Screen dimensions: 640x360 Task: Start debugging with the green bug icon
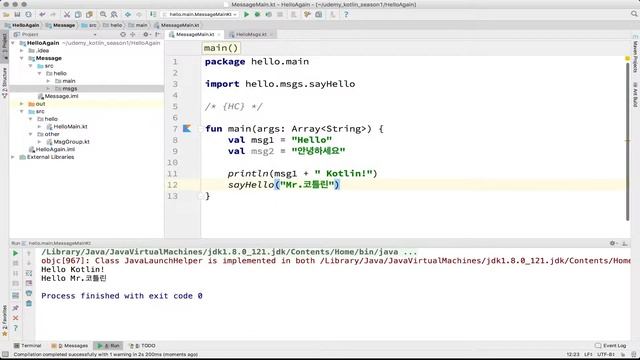click(257, 14)
